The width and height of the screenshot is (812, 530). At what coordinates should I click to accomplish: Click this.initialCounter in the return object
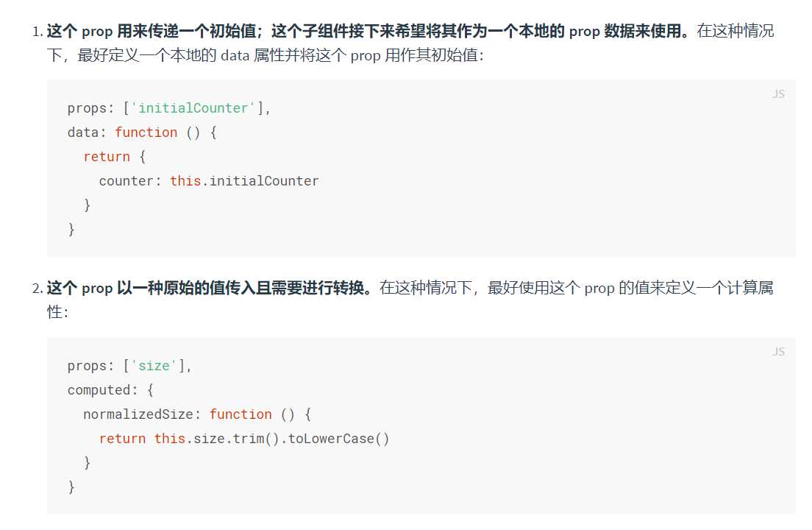click(244, 181)
